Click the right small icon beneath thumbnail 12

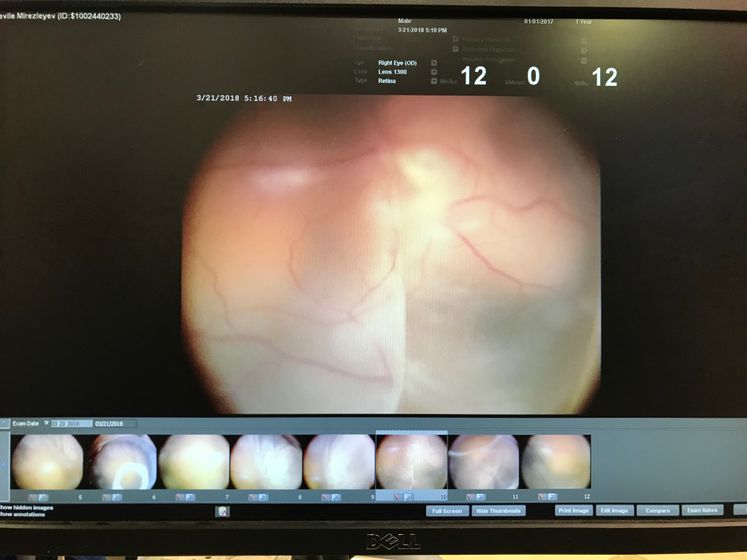[552, 497]
